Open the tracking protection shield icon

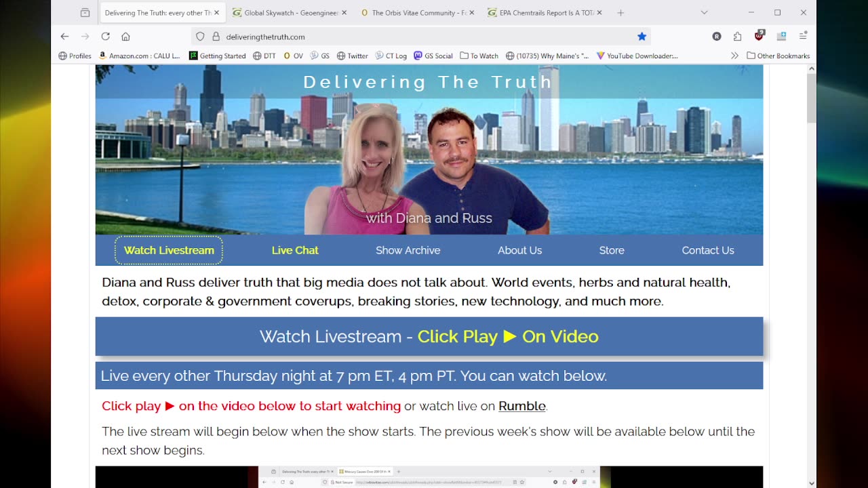(200, 37)
